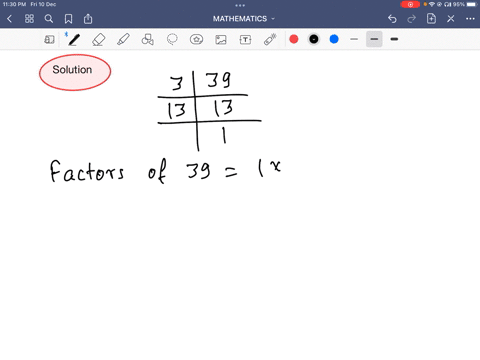Go back using the left chevron
Image resolution: width=480 pixels, height=360 pixels.
click(9, 19)
